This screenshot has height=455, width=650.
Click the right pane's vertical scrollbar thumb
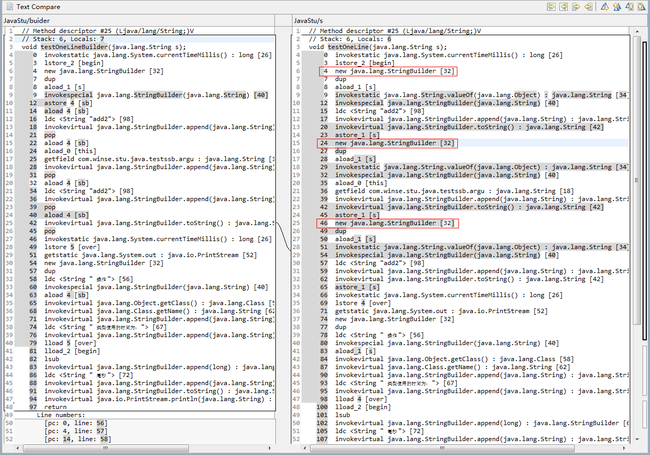click(x=637, y=181)
